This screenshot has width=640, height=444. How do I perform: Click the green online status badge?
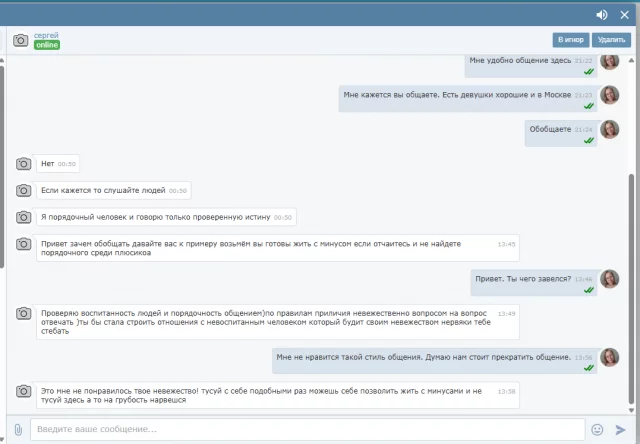(47, 45)
